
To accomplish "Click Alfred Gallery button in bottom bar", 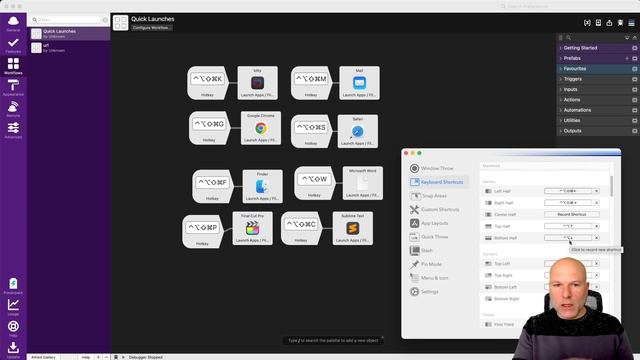I will point(44,357).
